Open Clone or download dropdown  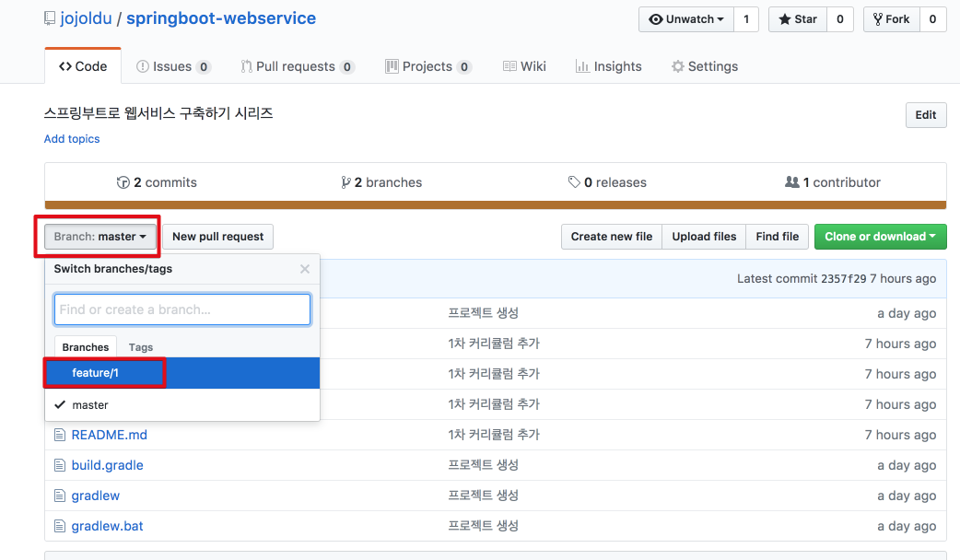pyautogui.click(x=881, y=236)
